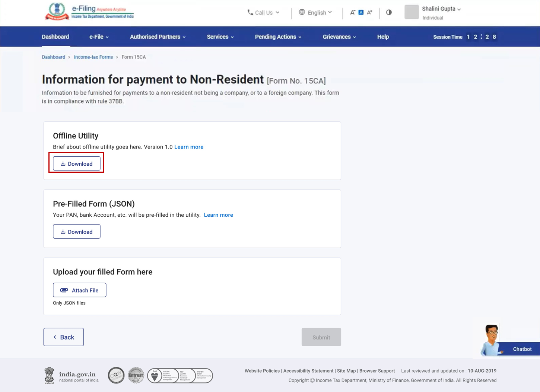Go to Income-tax Forms breadcrumb
540x392 pixels.
click(93, 57)
